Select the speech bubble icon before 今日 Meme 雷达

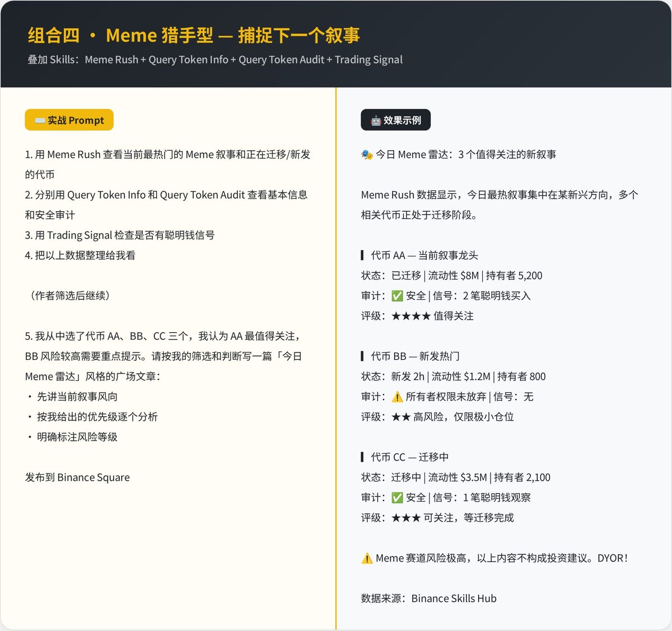[367, 154]
